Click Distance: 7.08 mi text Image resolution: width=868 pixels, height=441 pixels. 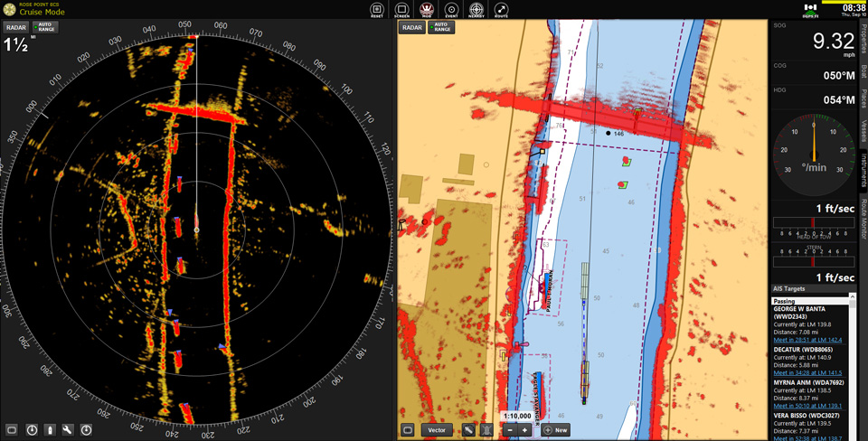796,332
